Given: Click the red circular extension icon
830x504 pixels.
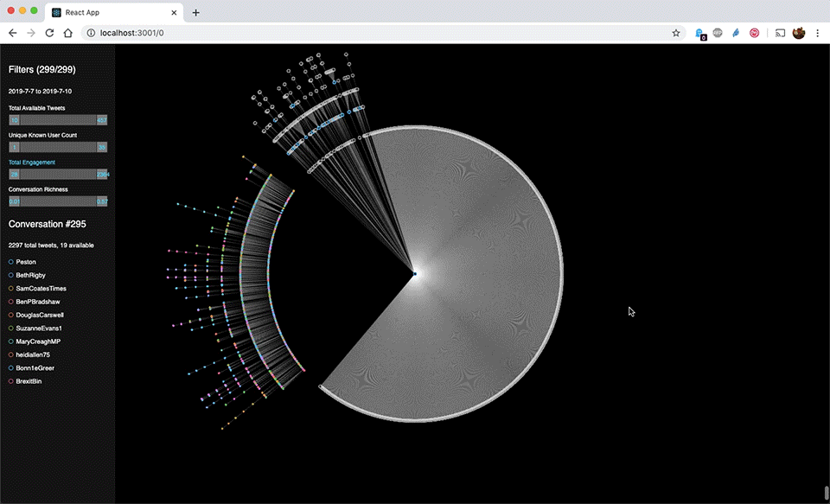Looking at the screenshot, I should (756, 32).
